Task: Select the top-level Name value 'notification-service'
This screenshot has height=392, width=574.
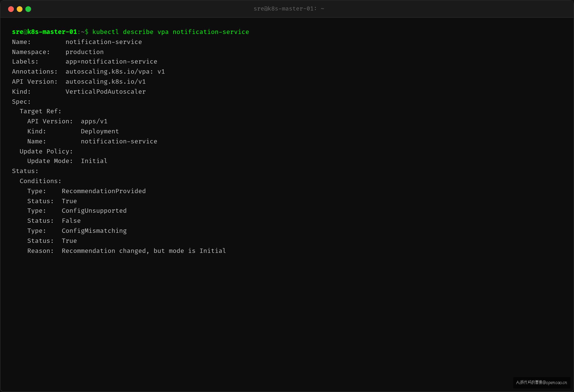Action: point(104,42)
